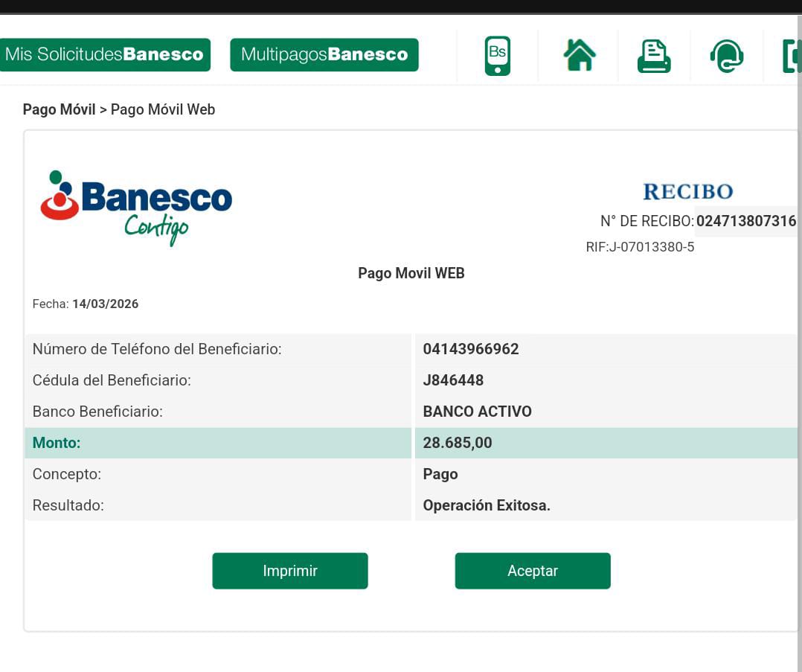Click the Bs mobile payment icon

pyautogui.click(x=498, y=56)
